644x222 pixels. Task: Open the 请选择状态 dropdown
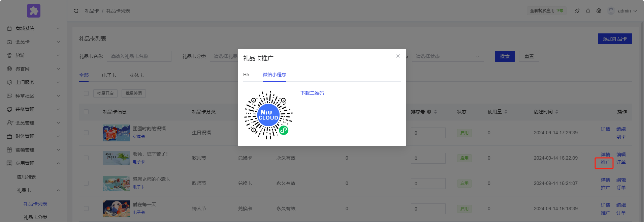point(448,56)
